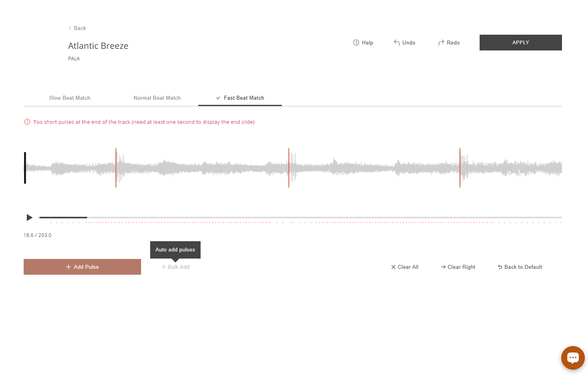Play the Atlantic Breeze track
Viewport: 588px width, 376px height.
pos(29,218)
